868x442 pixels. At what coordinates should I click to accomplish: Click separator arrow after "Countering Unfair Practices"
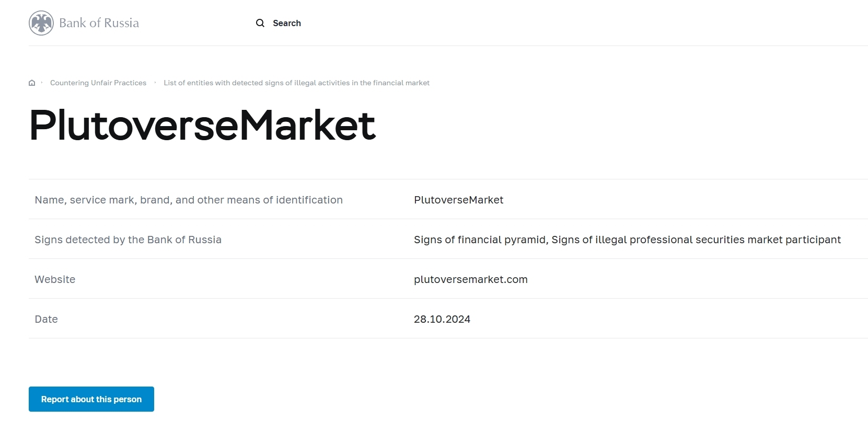point(155,83)
